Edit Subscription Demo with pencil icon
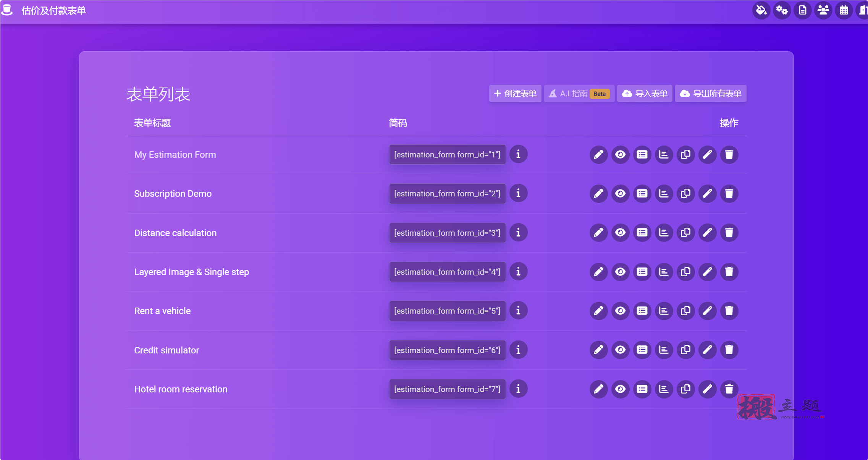868x460 pixels. (598, 194)
